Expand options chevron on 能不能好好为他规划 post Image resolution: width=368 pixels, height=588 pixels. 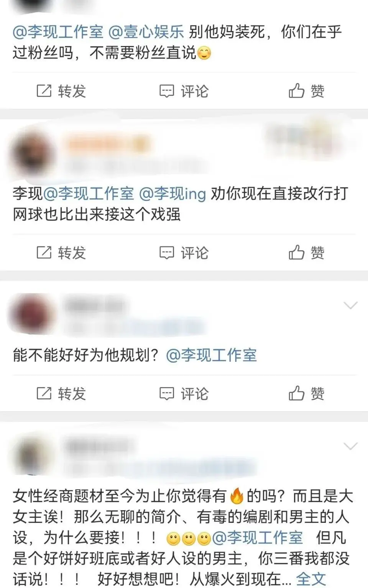[x=350, y=305]
